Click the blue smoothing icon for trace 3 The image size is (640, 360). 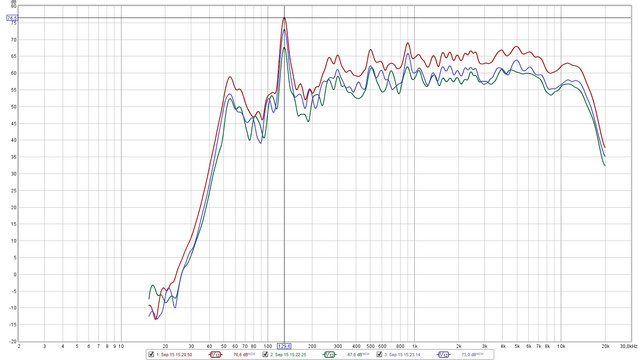coord(444,355)
